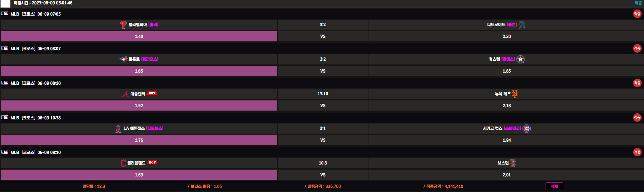Click the New York Mets 2.18 odds

(x=506, y=105)
